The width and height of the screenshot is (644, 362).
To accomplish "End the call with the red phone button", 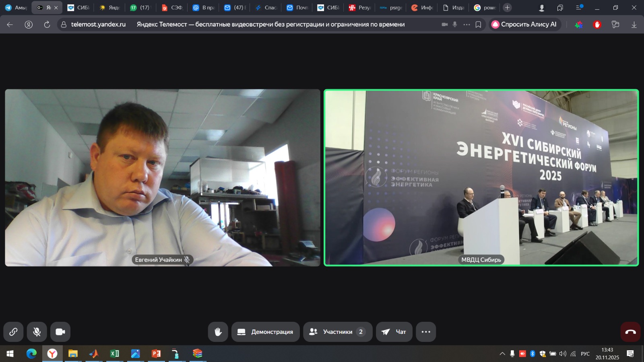I will (x=630, y=332).
